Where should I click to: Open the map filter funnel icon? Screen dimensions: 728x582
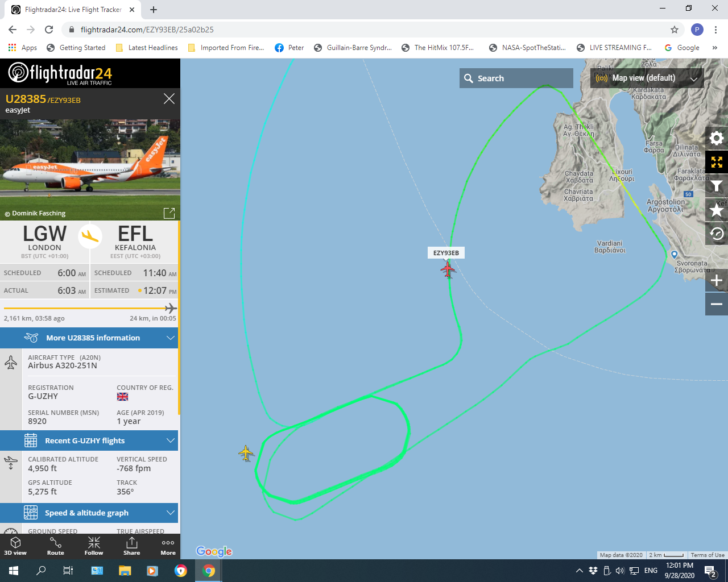(717, 186)
